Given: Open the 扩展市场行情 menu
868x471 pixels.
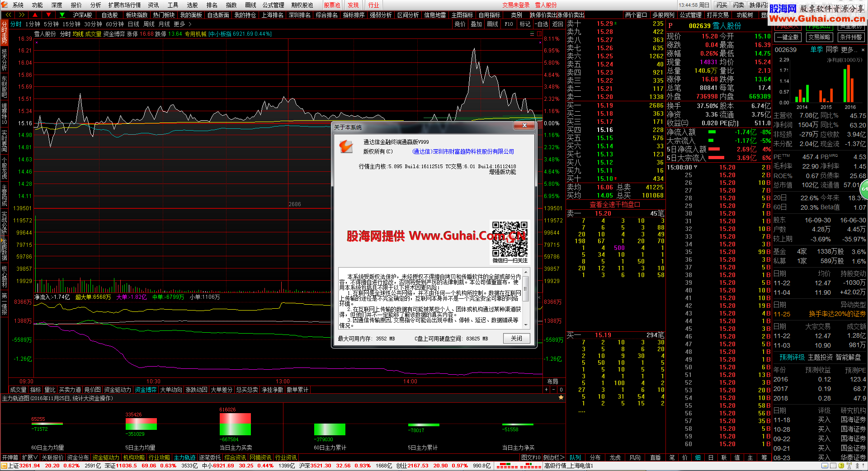Looking at the screenshot, I should pyautogui.click(x=124, y=5).
